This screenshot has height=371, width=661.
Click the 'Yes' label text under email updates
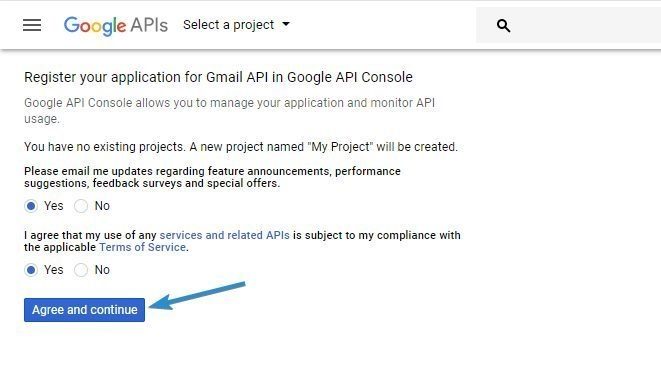point(54,206)
